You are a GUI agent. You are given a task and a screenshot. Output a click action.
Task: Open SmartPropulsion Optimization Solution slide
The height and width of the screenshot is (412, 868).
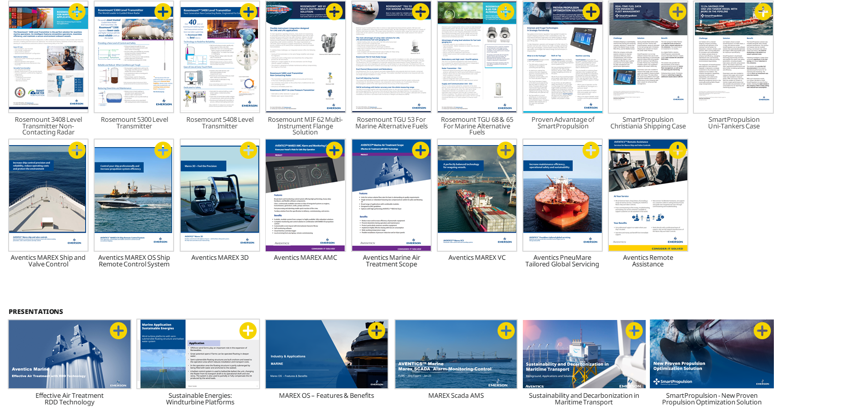tap(712, 354)
